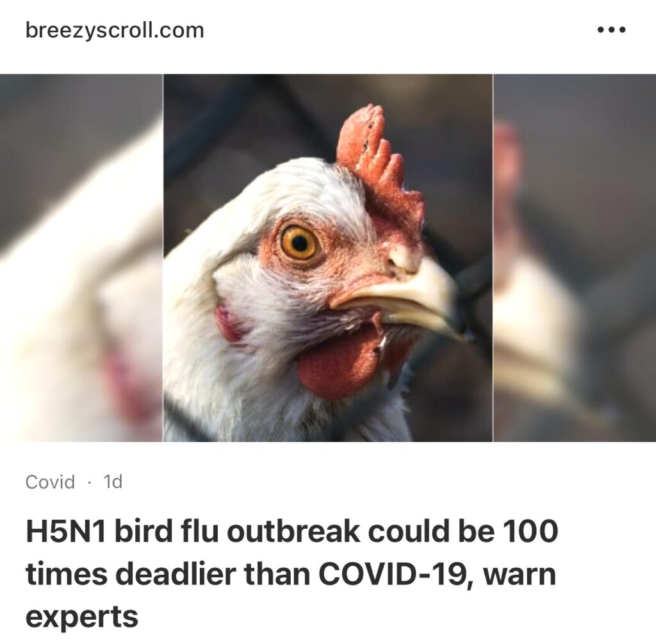Click the word outbreak in the headline
This screenshot has height=644, width=656.
(x=293, y=531)
